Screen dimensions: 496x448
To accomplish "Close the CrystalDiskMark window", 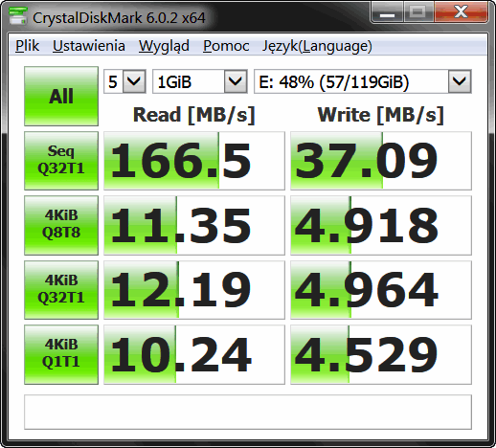I will [461, 12].
